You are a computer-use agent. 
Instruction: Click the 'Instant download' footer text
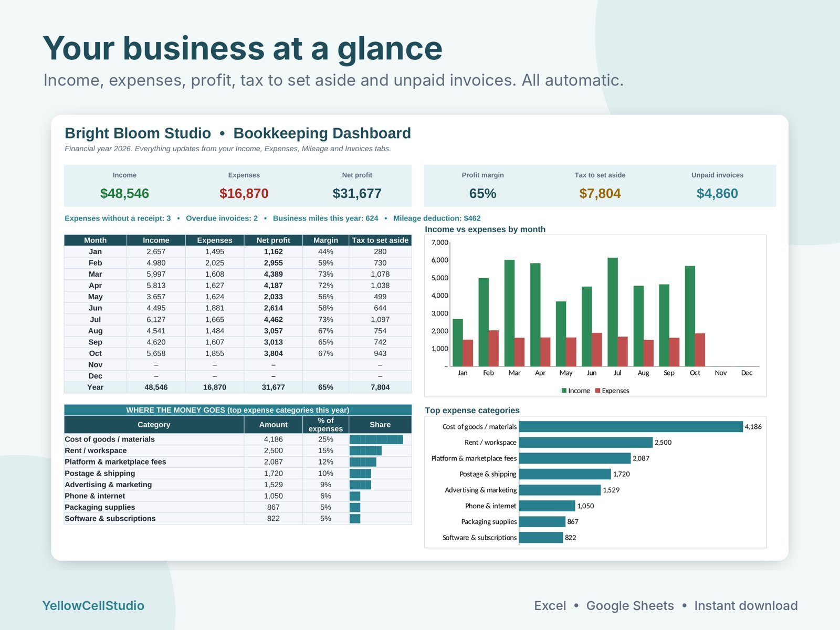[x=746, y=605]
